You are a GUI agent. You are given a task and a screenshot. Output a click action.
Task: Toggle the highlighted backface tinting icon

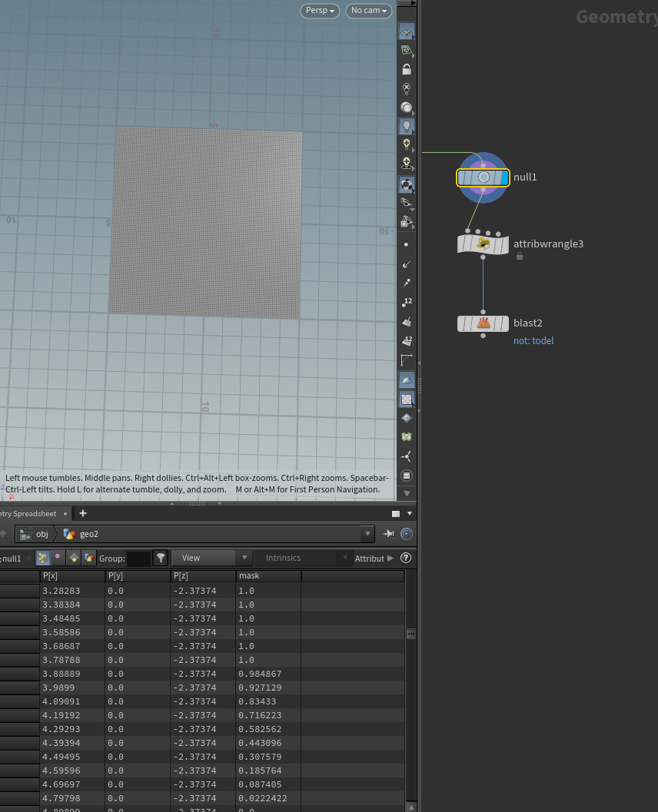click(x=407, y=379)
